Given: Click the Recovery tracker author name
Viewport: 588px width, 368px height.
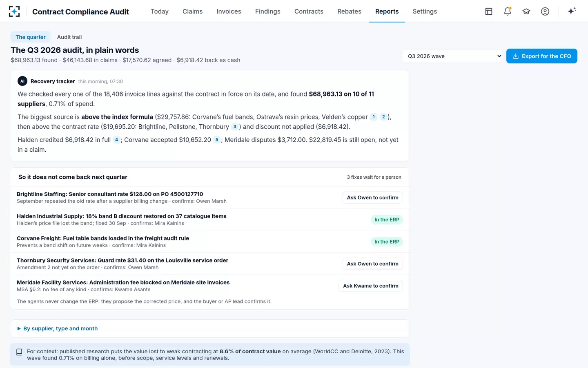Looking at the screenshot, I should (x=53, y=81).
